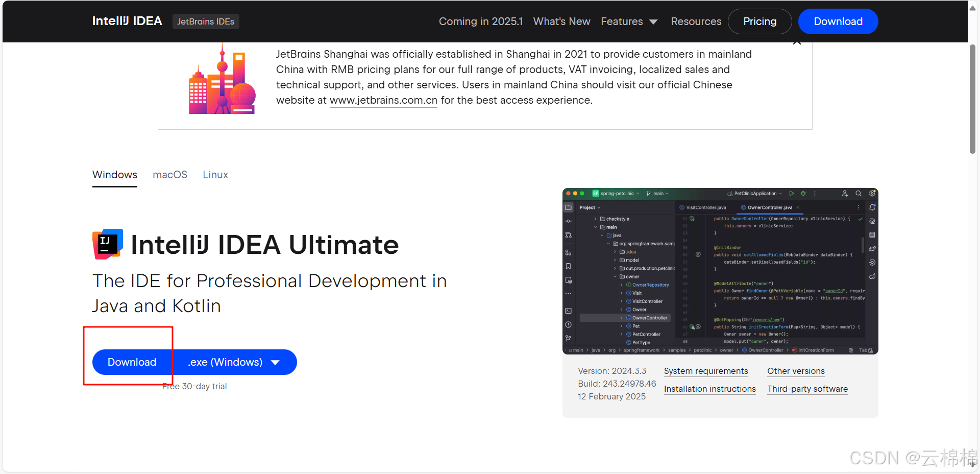This screenshot has height=474, width=980.
Task: Close the OwnerController.java tab in IDE preview
Action: pyautogui.click(x=798, y=207)
